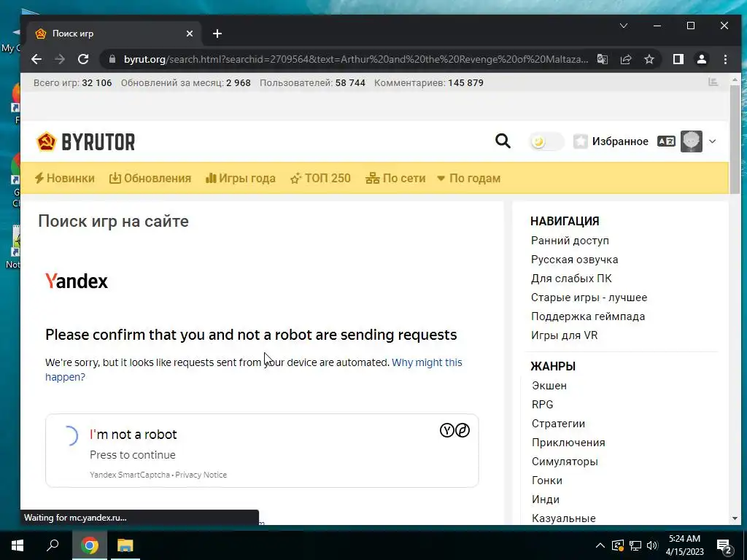
Task: Click the browser forward arrow
Action: [x=60, y=59]
